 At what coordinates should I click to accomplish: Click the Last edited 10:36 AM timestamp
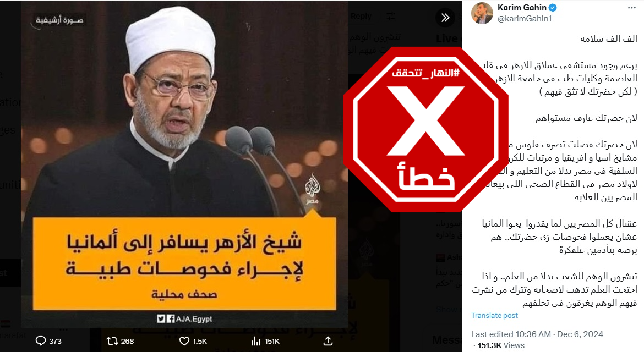[x=511, y=334]
